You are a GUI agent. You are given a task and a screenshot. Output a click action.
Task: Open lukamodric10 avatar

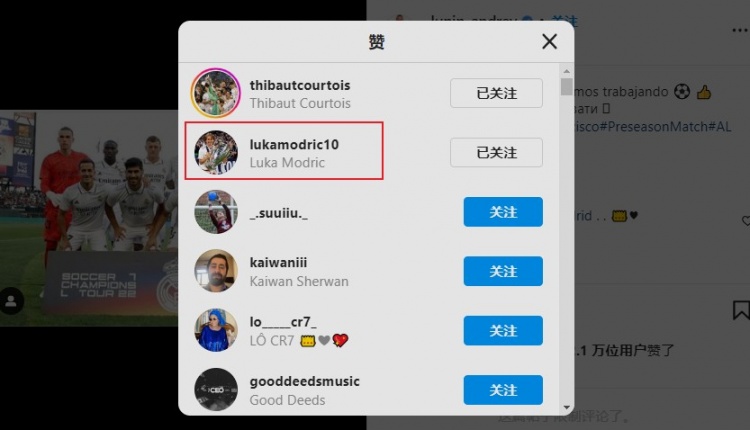[216, 153]
